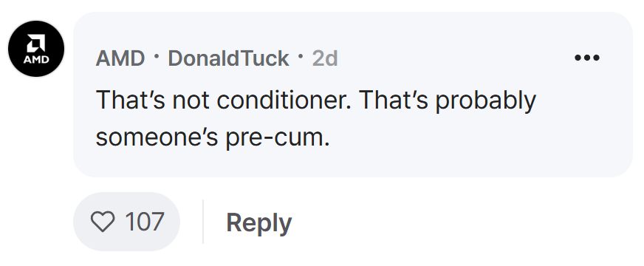
Task: Click the word "probably" in comment
Action: [x=485, y=100]
